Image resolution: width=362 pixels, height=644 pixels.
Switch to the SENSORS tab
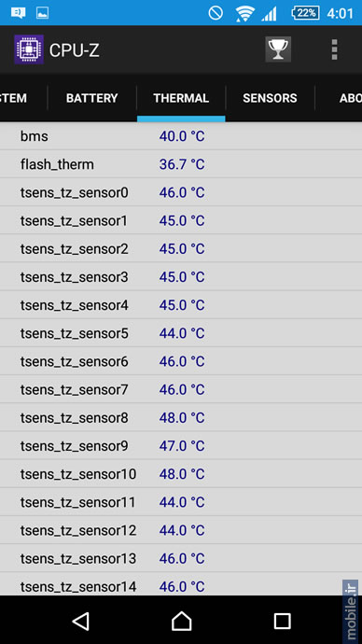pos(270,98)
